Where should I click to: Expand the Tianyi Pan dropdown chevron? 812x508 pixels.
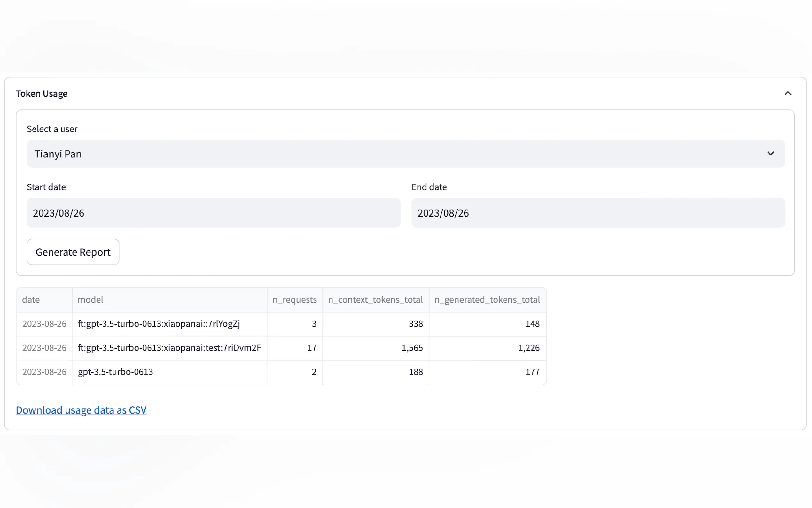(771, 154)
